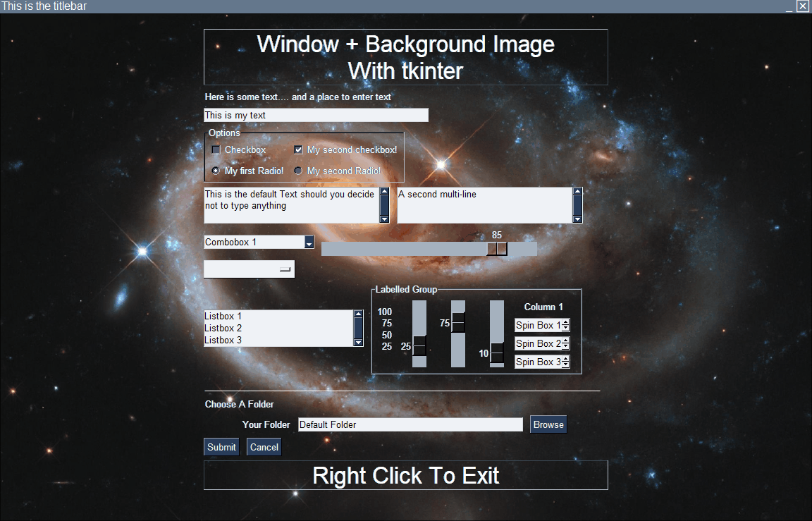Choose the My first Radio! option

216,171
